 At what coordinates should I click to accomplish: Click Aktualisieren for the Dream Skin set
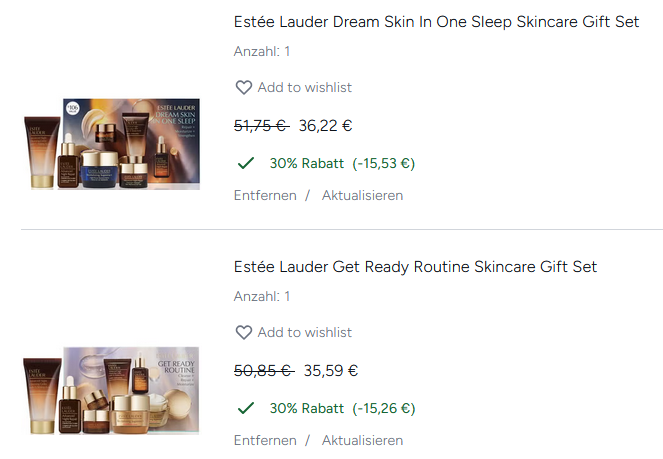(362, 196)
